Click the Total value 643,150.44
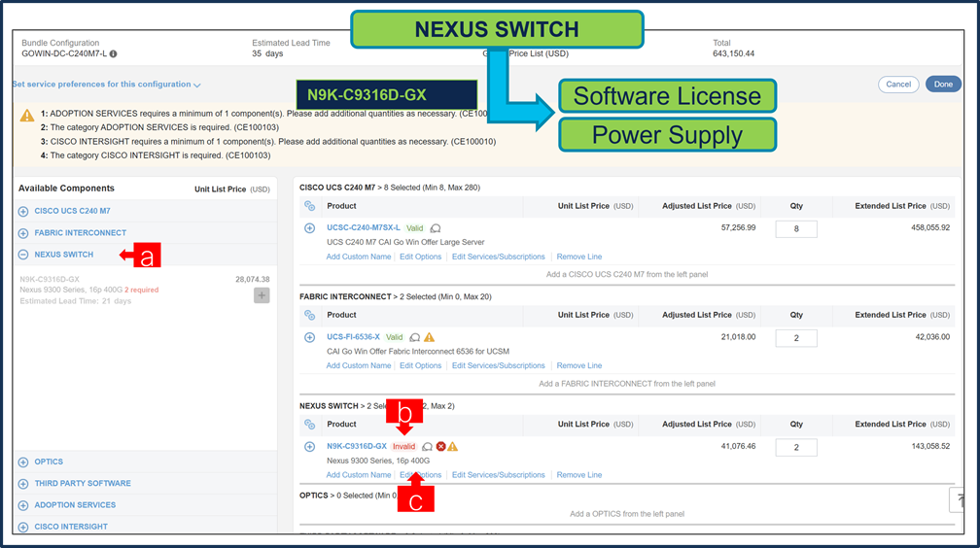 pyautogui.click(x=733, y=53)
